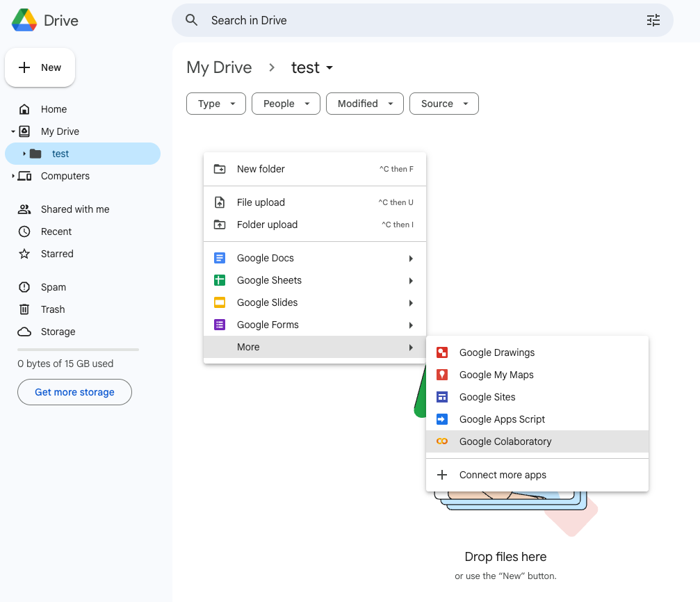This screenshot has height=602, width=700.
Task: Select New folder from the menu
Action: click(x=315, y=169)
